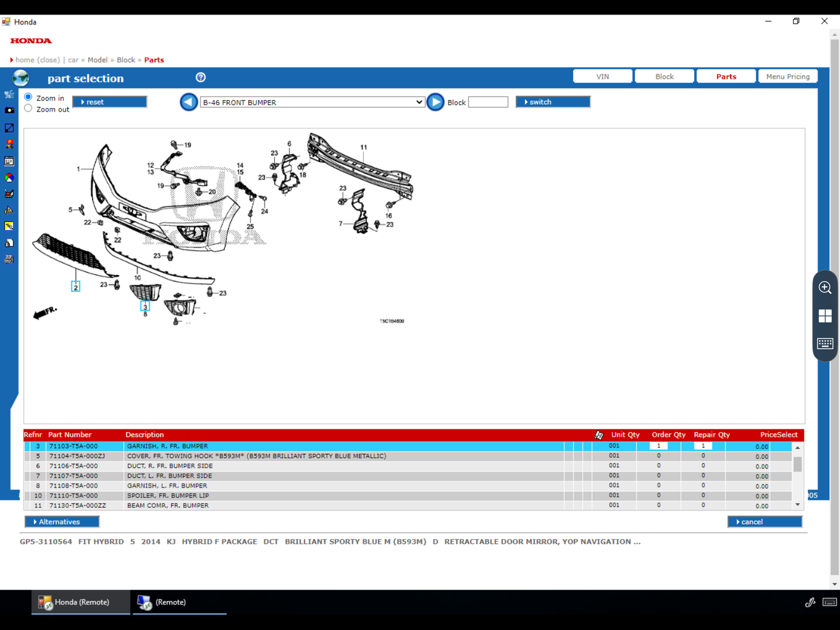The height and width of the screenshot is (630, 840).
Task: Open the Menu Pricing tab
Action: (x=788, y=76)
